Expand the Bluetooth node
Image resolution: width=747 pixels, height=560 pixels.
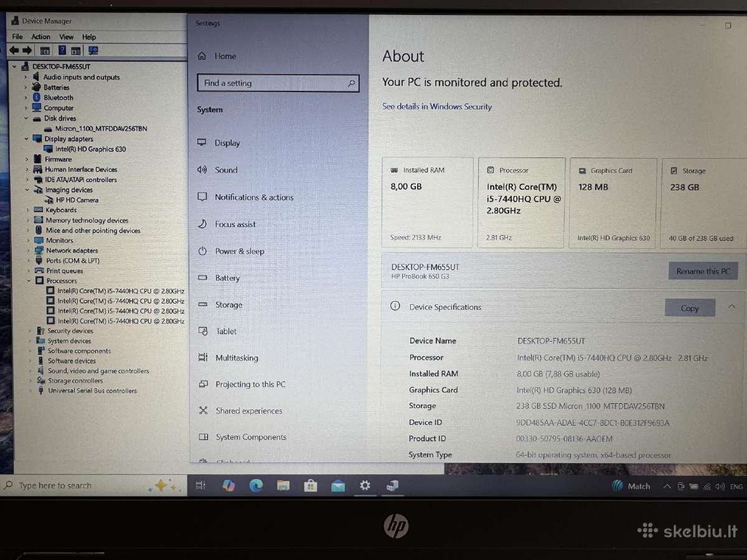click(26, 98)
